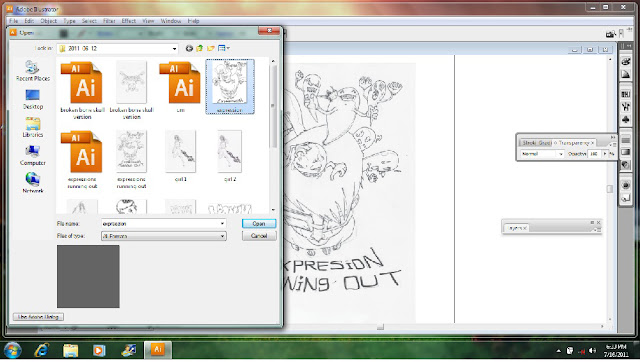
Task: Click Use Adobe Dialog button
Action: 38,317
